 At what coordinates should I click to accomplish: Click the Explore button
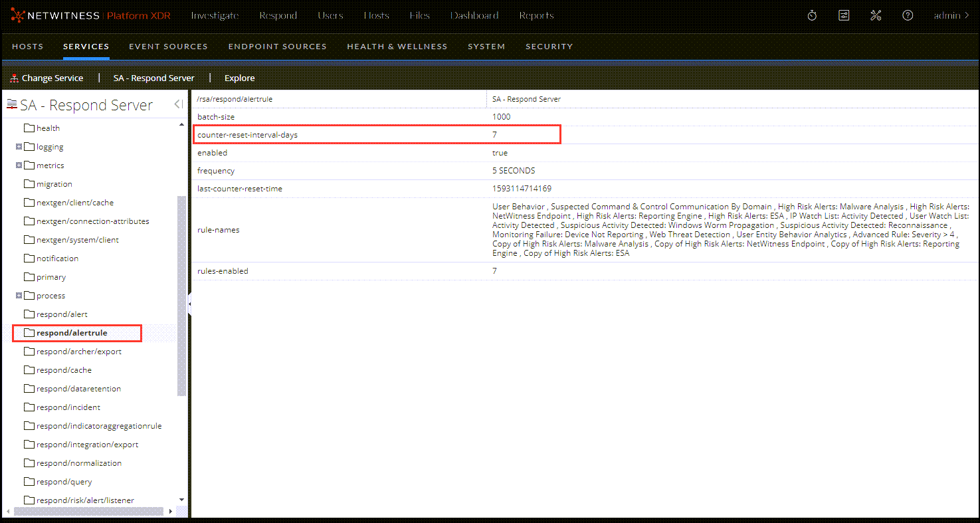[x=239, y=78]
